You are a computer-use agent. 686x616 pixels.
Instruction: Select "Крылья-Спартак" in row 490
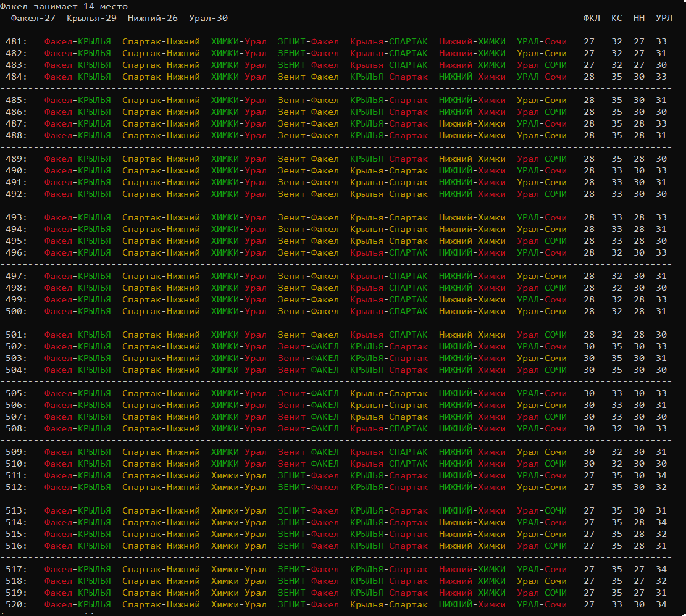tap(389, 170)
